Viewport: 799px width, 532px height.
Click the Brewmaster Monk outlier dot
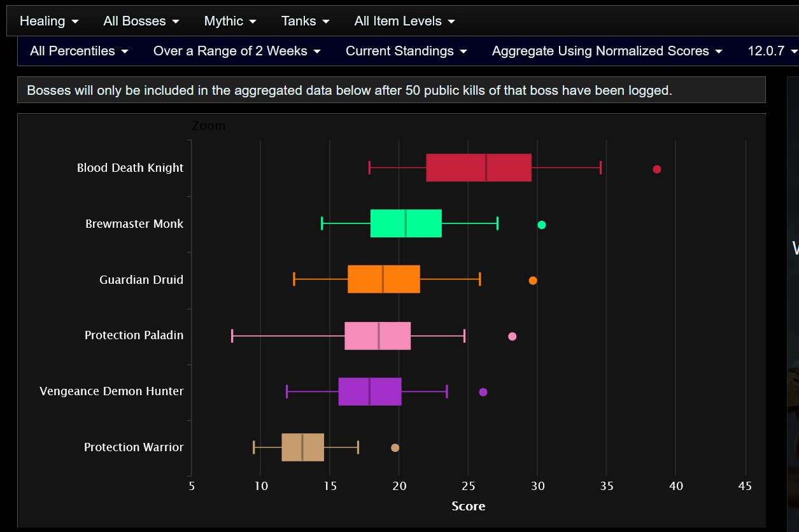(542, 225)
